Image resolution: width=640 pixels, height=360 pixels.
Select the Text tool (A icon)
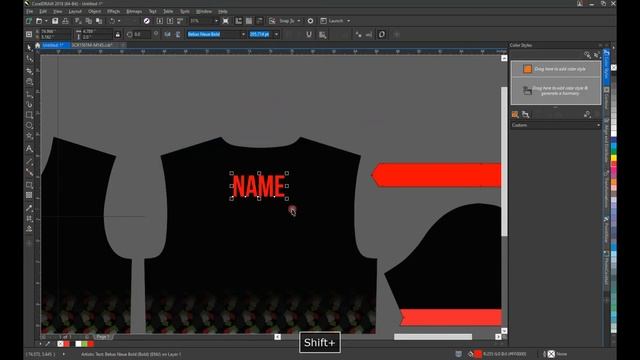click(29, 149)
